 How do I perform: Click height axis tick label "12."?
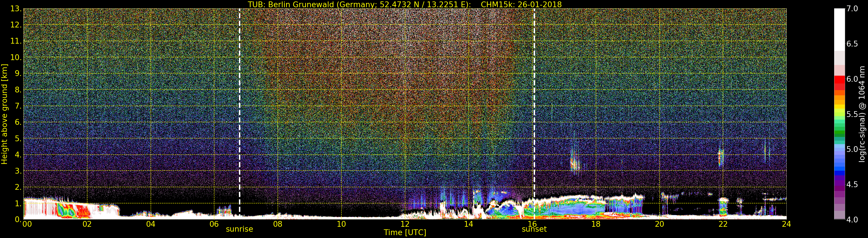[x=16, y=25]
